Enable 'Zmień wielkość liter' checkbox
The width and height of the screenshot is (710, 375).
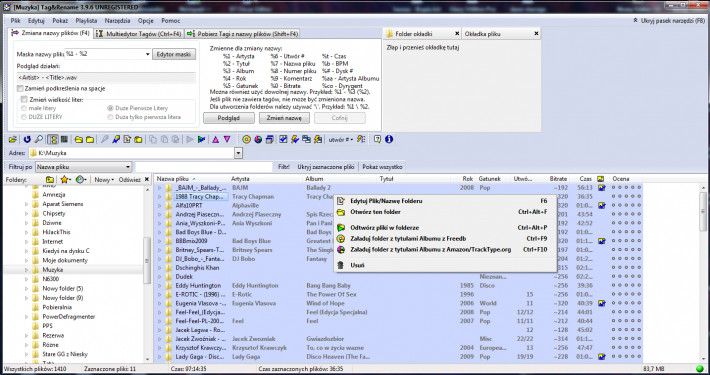coord(24,100)
